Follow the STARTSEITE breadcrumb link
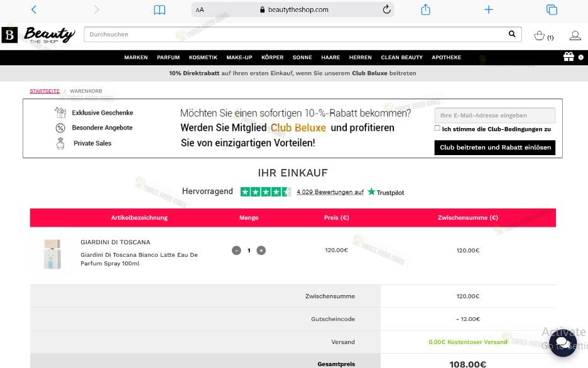Screen dimensions: 588x368 [45, 91]
